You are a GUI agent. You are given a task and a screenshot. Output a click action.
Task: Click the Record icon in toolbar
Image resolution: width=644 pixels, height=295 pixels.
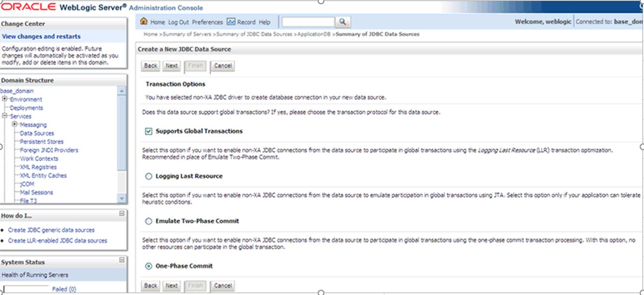tap(231, 22)
